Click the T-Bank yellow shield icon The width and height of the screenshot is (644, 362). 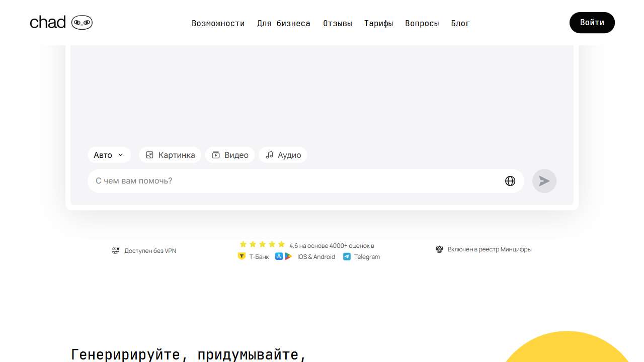point(242,256)
